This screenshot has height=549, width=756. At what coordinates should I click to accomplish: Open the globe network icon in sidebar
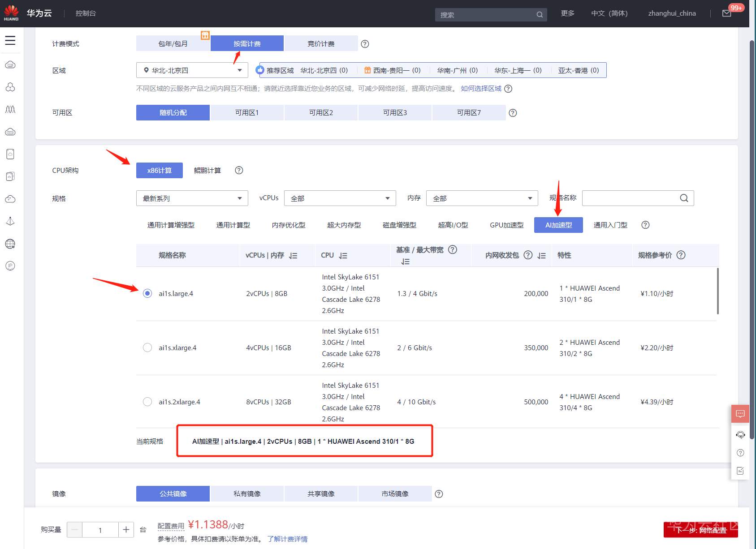[x=10, y=244]
